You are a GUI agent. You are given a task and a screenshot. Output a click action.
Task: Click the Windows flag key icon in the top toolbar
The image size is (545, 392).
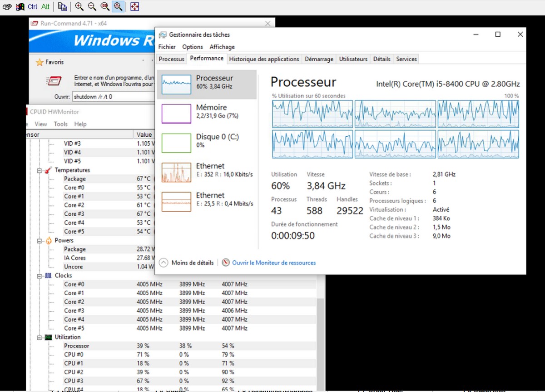[x=20, y=6]
